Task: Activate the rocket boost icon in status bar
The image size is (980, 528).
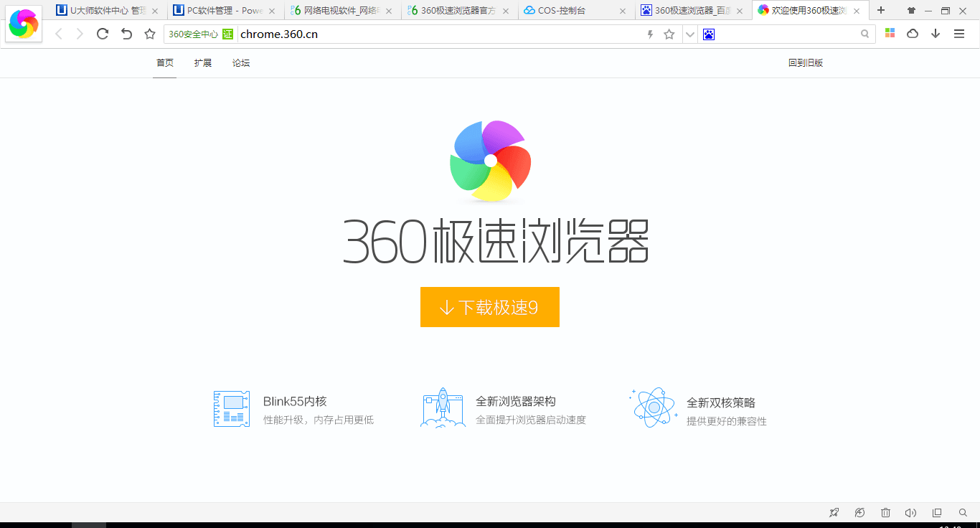Action: pos(834,512)
